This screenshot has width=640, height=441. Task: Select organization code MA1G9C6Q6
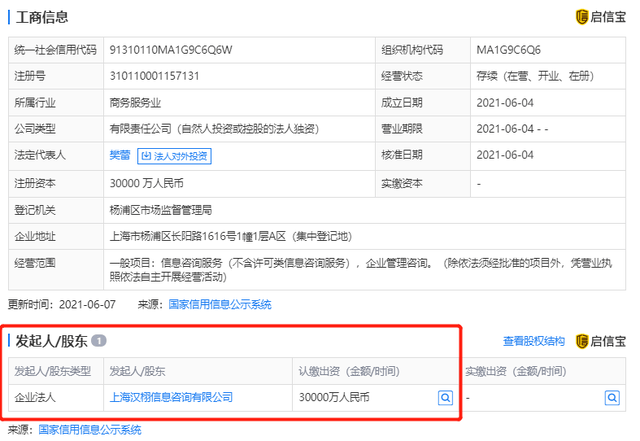508,50
